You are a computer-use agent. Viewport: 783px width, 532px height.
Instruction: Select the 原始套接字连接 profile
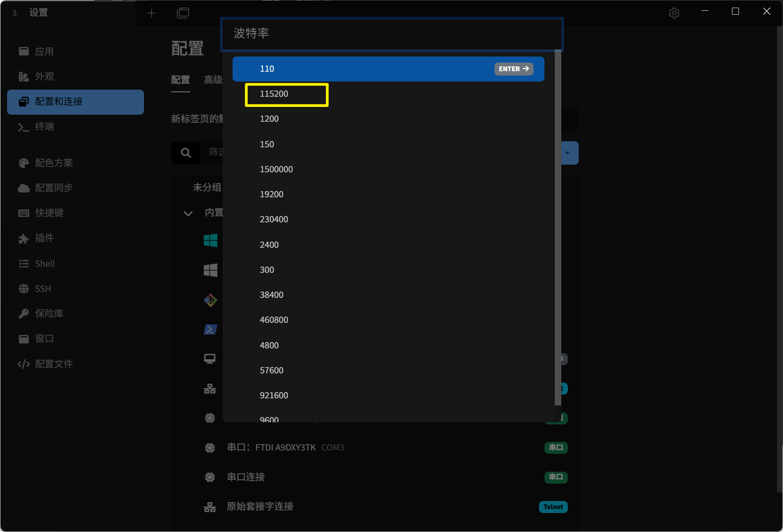point(260,506)
